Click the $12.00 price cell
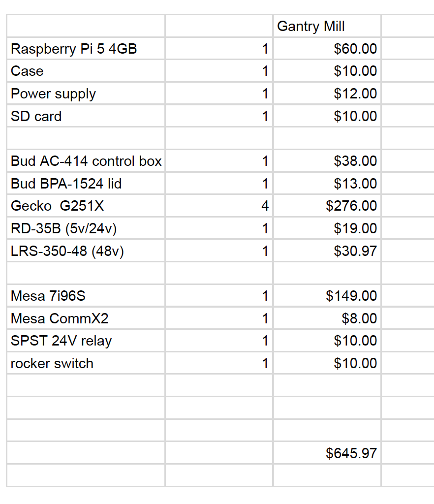Image resolution: width=434 pixels, height=504 pixels. 327,93
